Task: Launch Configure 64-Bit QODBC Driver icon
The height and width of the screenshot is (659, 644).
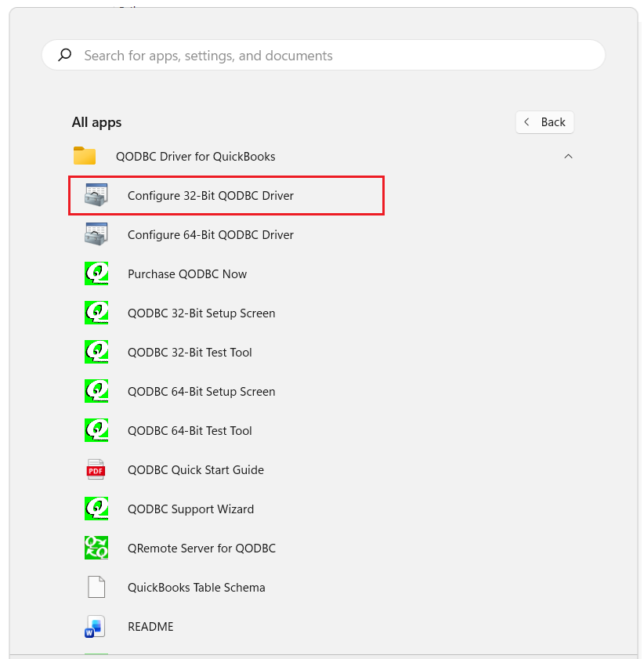Action: [96, 234]
